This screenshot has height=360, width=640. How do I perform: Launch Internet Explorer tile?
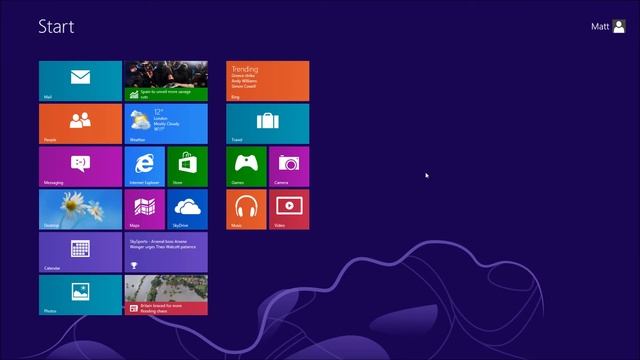click(144, 167)
